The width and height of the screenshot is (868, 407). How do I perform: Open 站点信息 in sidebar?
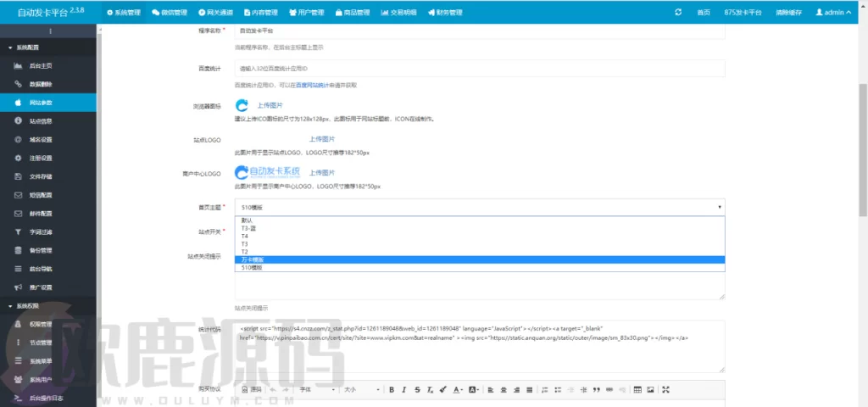tap(48, 120)
